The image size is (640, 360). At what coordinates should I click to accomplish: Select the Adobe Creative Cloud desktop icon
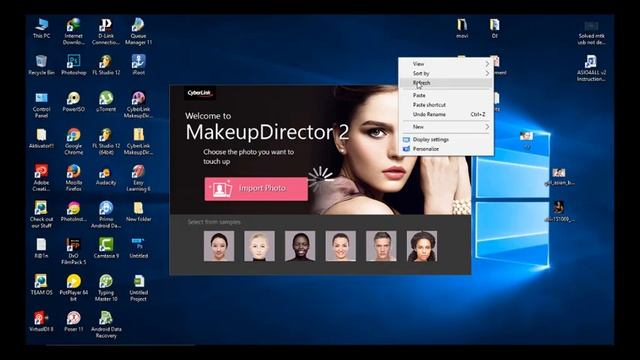coord(41,178)
